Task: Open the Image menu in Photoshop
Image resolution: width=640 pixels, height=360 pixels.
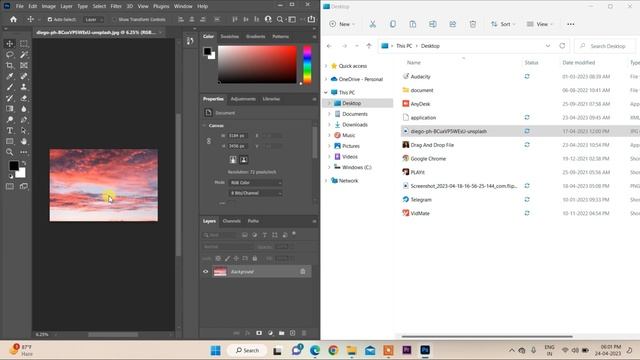Action: (49, 6)
